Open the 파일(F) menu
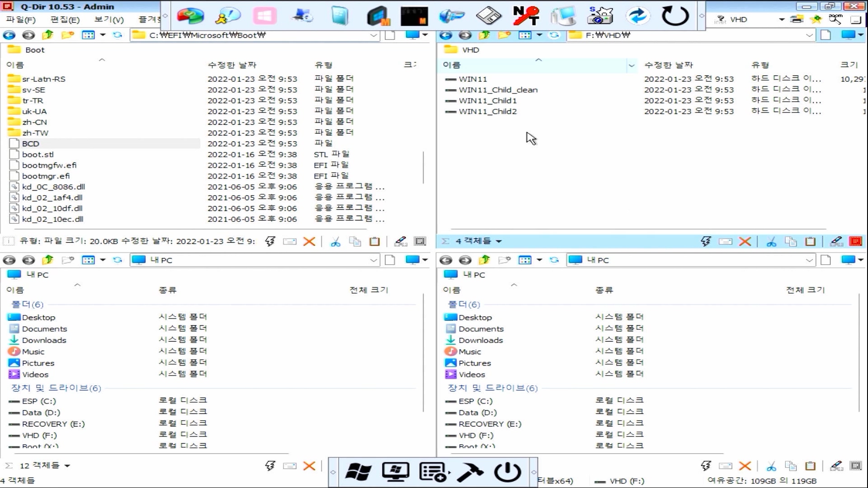The width and height of the screenshot is (868, 488). pos(20,19)
